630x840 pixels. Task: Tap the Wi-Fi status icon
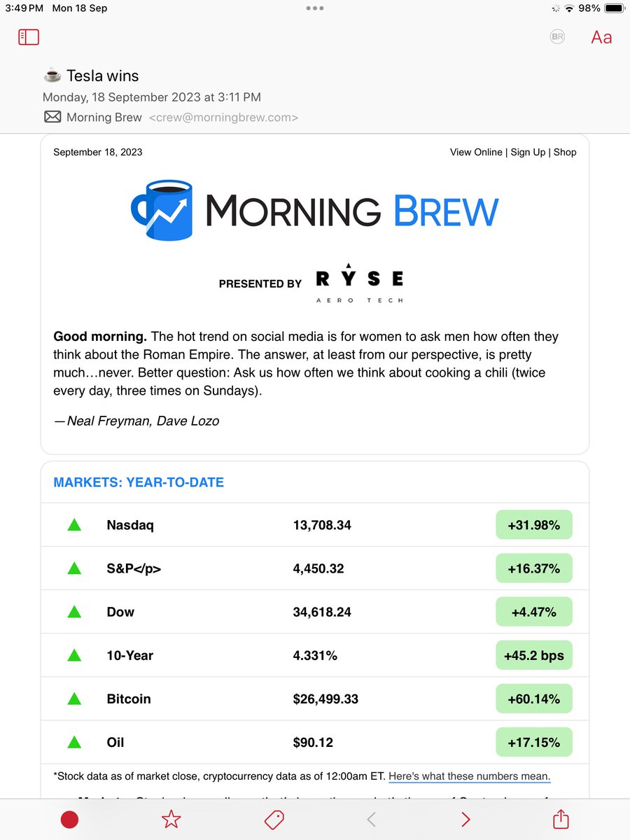coord(569,8)
